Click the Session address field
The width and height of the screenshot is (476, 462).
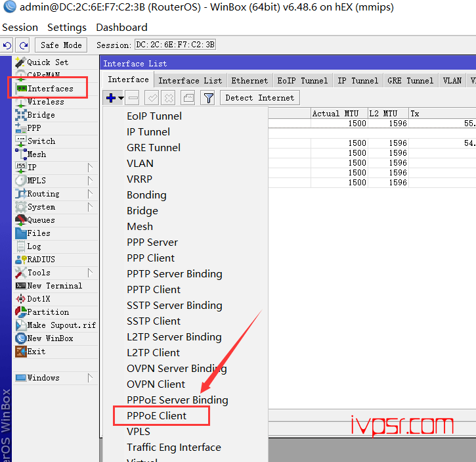click(175, 45)
